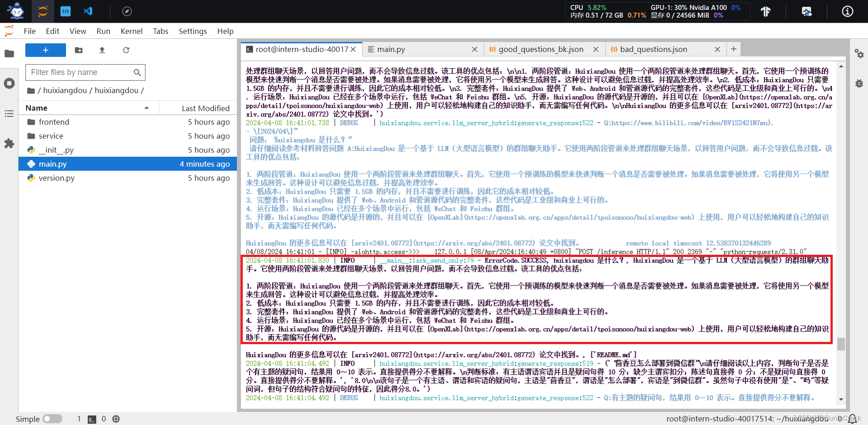Open the property inspector gears icon
This screenshot has width=868, height=425.
click(x=859, y=53)
